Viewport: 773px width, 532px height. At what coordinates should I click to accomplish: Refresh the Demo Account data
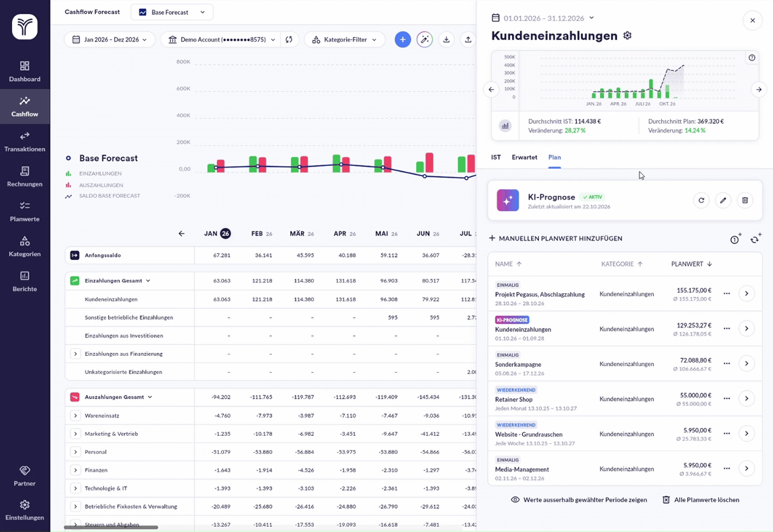click(x=289, y=40)
